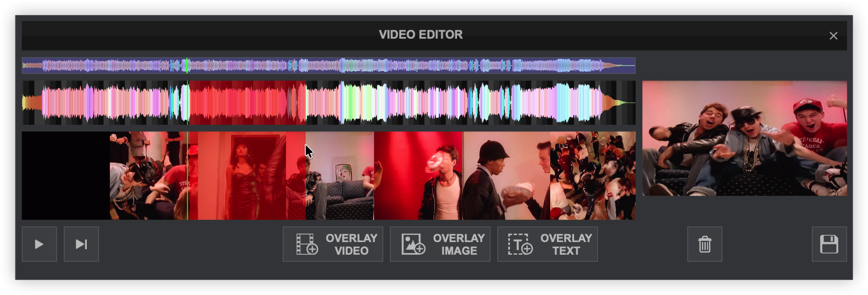Click the fade-out tail of the large waveform
Image resolution: width=868 pixels, height=295 pixels.
pyautogui.click(x=622, y=103)
